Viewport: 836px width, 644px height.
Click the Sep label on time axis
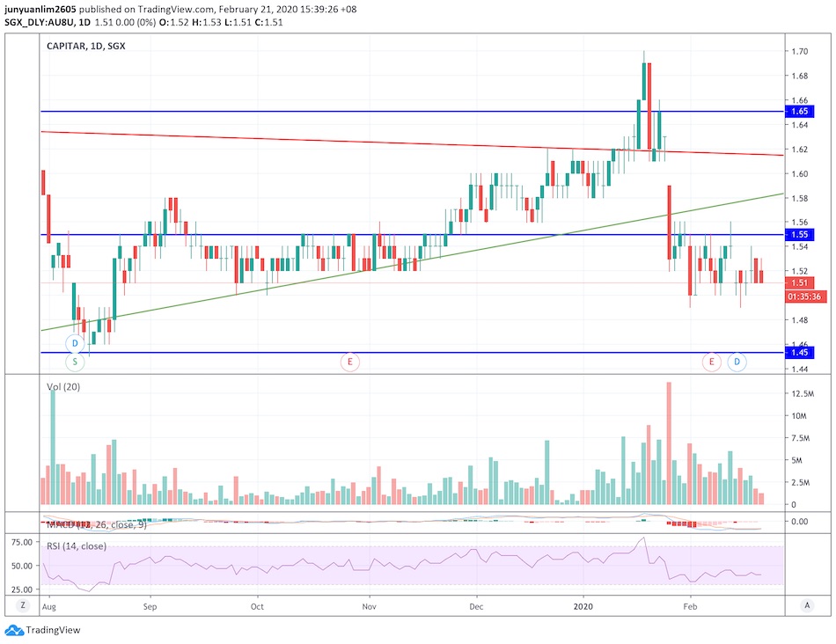[x=150, y=607]
